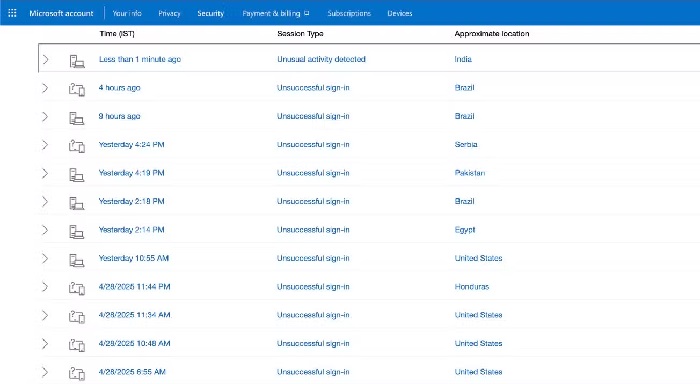
Task: Click the '4 hours ago' time entry
Action: tap(120, 88)
